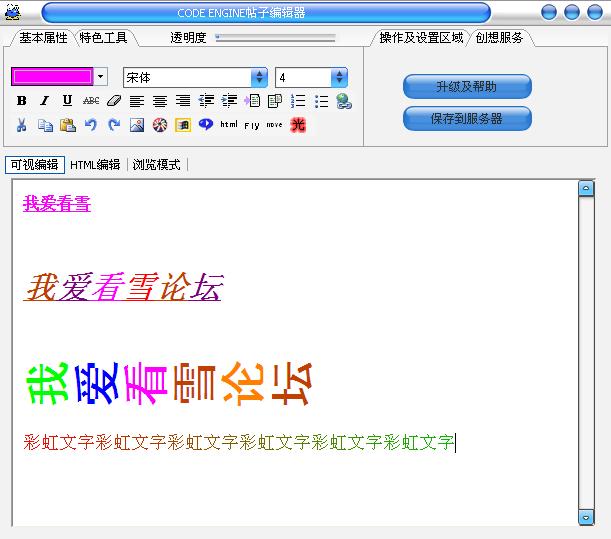
Task: Select the 可视编辑 mode tab
Action: coord(35,165)
